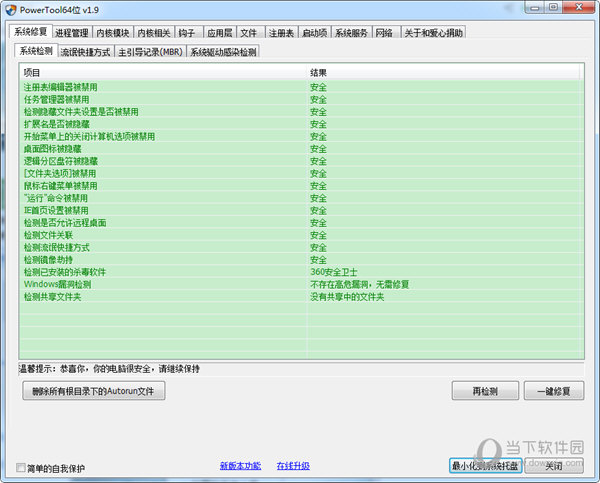Open the 主引导记录(MBR) sub-tab
Viewport: 600px width, 483px height.
(150, 52)
